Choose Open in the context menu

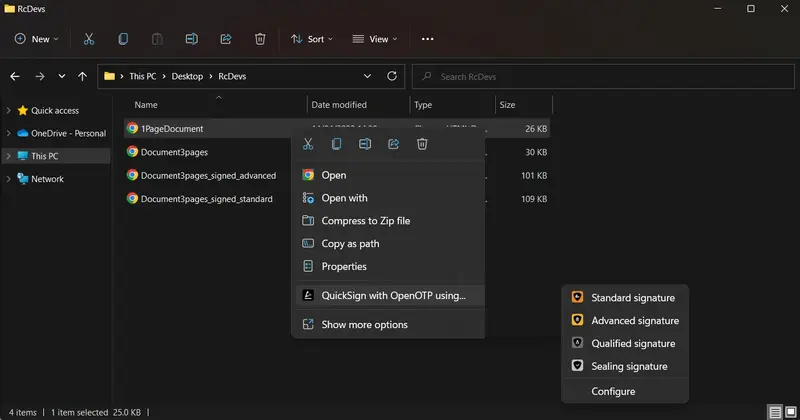[389, 175]
